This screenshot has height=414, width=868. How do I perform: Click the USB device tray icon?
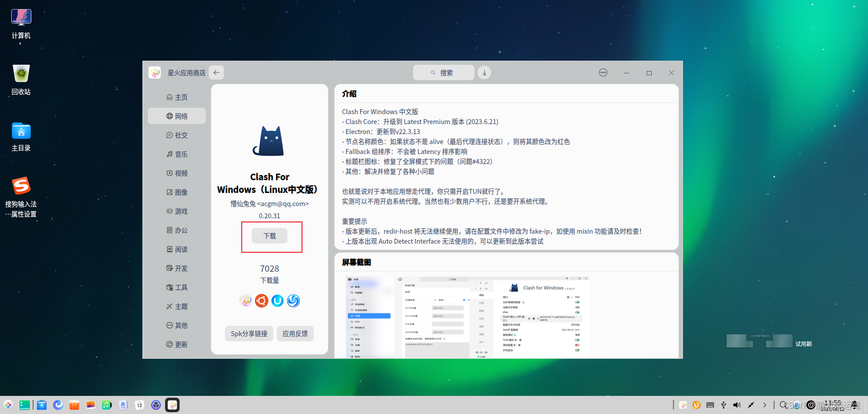click(x=723, y=405)
